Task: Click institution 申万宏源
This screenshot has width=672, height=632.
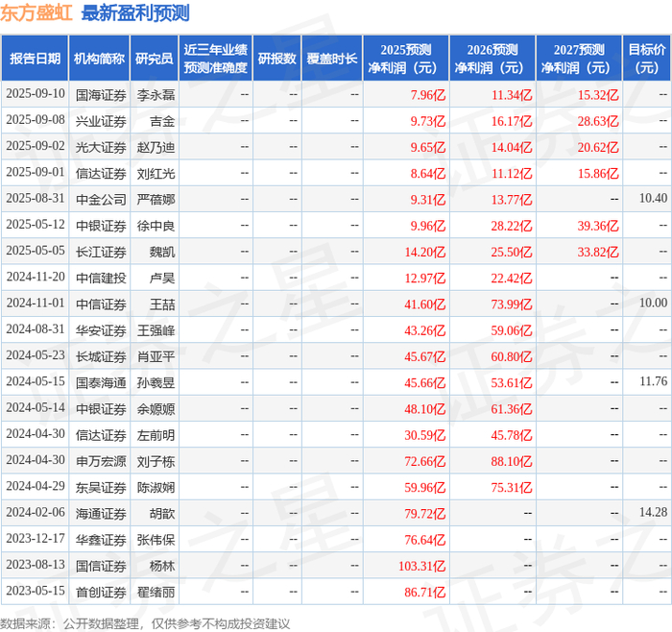Action: 101,461
